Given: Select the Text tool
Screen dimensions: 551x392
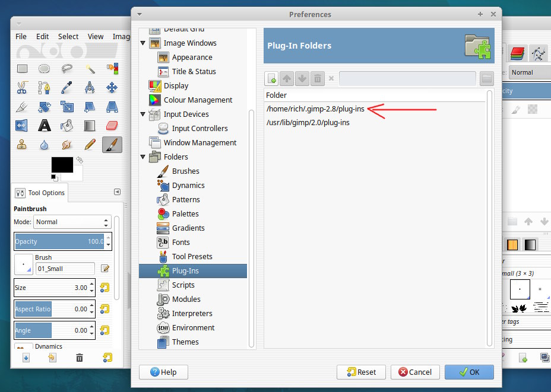Looking at the screenshot, I should pos(45,125).
